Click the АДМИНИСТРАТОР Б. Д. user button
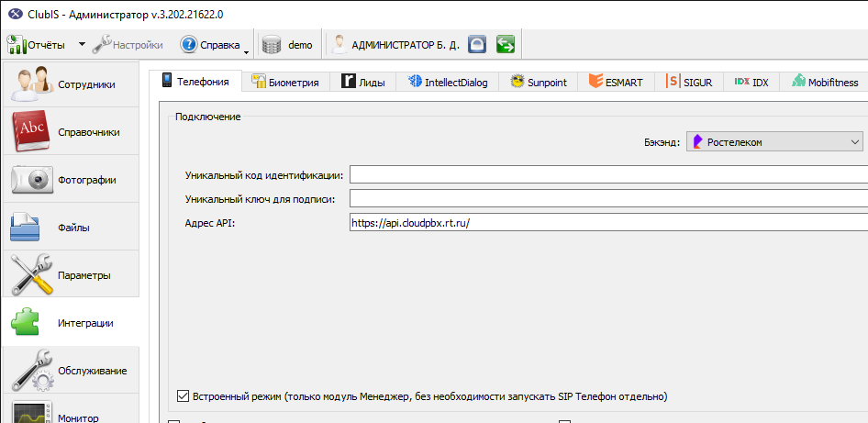 (395, 45)
